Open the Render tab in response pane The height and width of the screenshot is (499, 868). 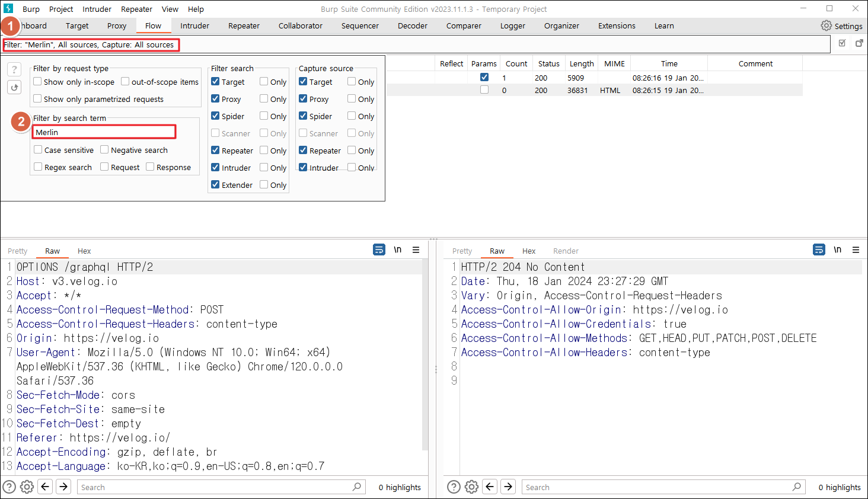[x=566, y=251]
